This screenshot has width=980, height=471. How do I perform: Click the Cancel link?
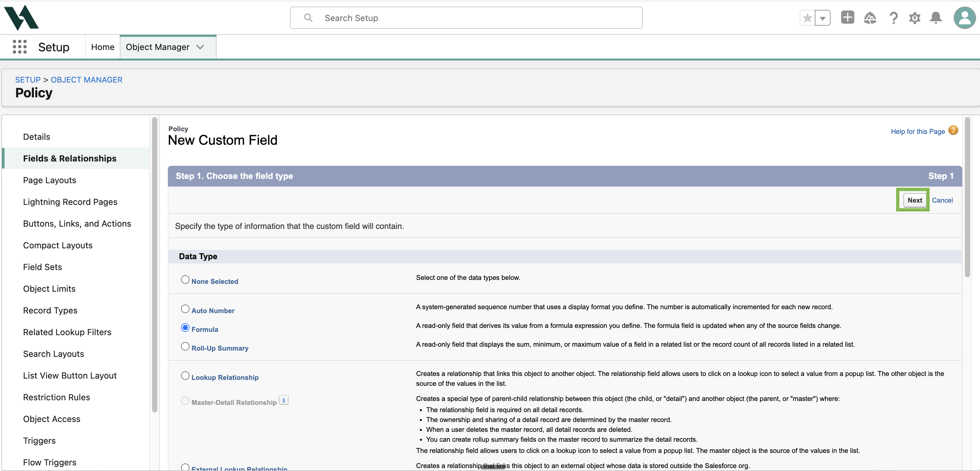(x=942, y=200)
